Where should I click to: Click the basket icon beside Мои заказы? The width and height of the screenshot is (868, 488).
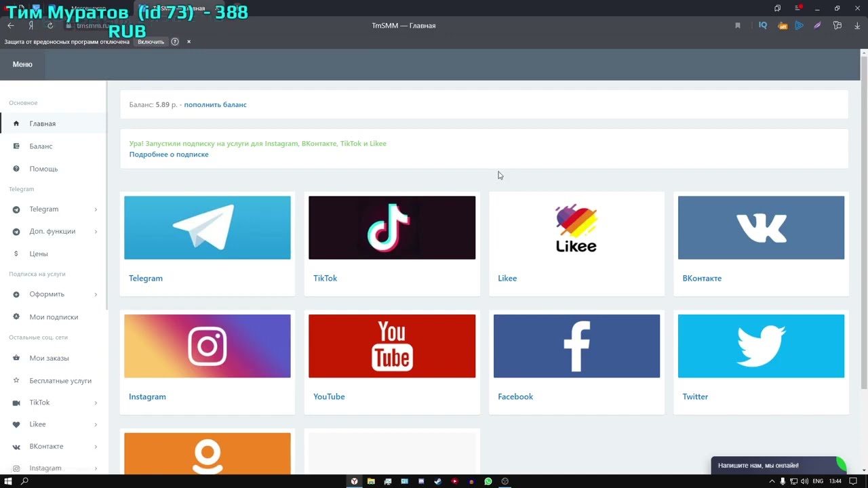pos(16,358)
